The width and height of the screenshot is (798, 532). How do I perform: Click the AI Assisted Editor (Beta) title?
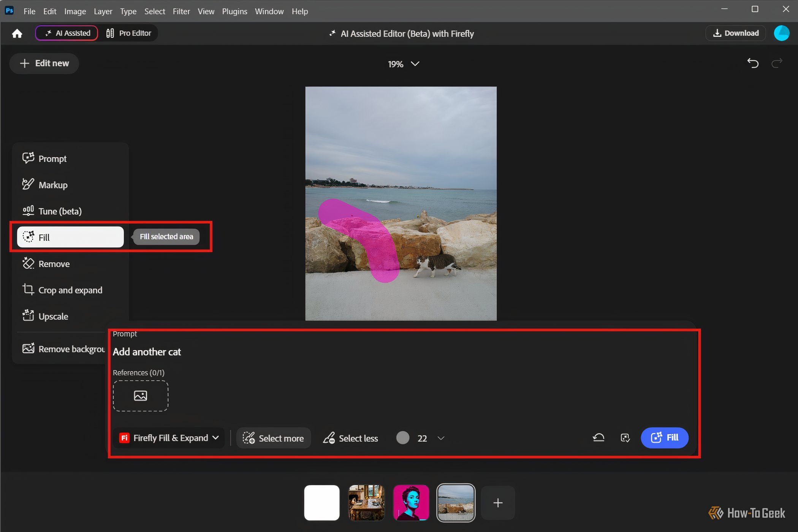(x=407, y=33)
